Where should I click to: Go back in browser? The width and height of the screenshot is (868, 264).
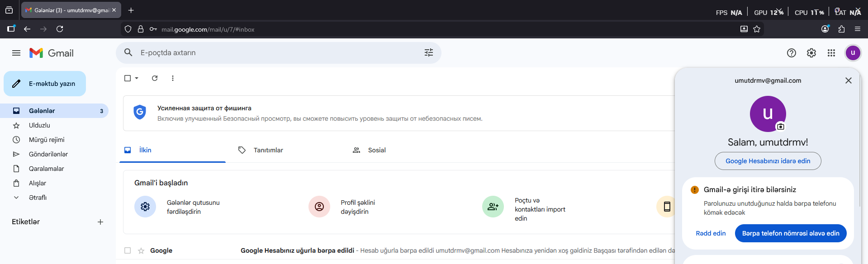(27, 29)
